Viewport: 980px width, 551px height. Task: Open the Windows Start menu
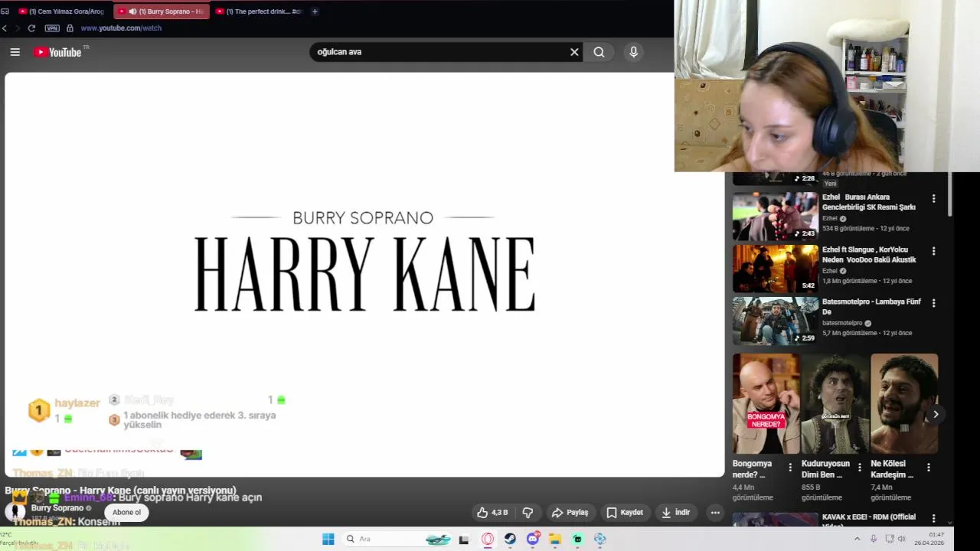[x=328, y=539]
